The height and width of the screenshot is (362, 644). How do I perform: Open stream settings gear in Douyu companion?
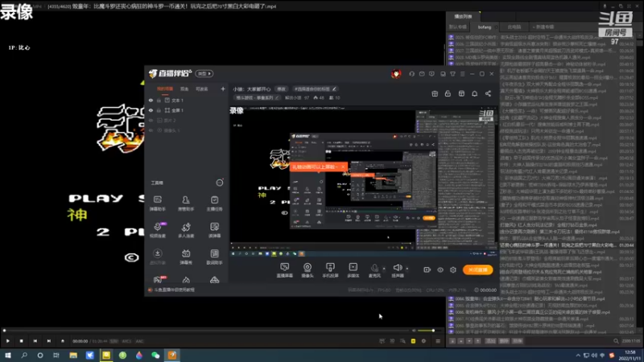tap(453, 269)
